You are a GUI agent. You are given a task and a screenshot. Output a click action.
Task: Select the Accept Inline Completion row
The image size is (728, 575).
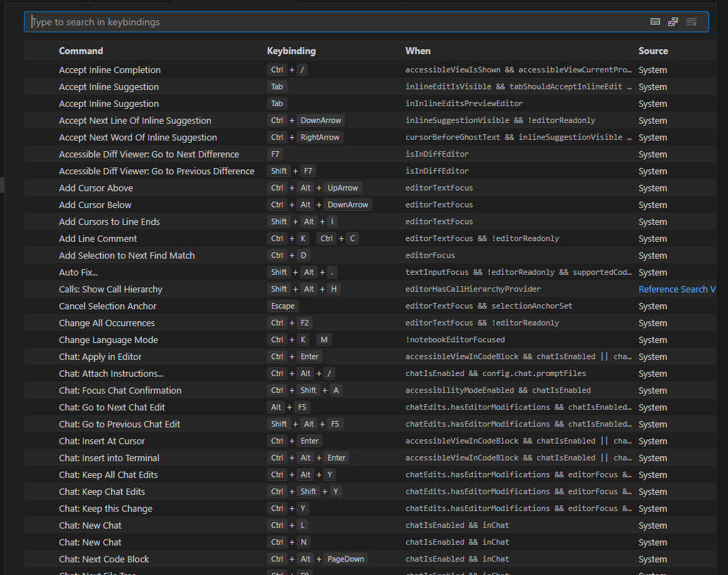click(x=110, y=70)
